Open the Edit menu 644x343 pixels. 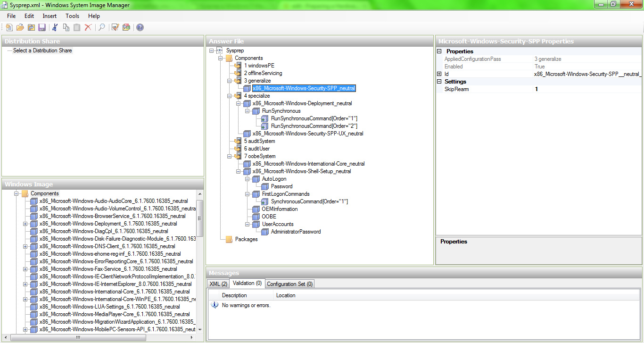pos(29,16)
